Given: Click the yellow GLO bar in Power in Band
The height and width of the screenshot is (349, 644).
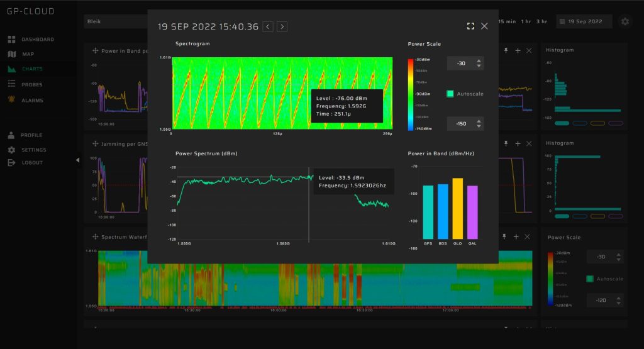Looking at the screenshot, I should click(458, 208).
